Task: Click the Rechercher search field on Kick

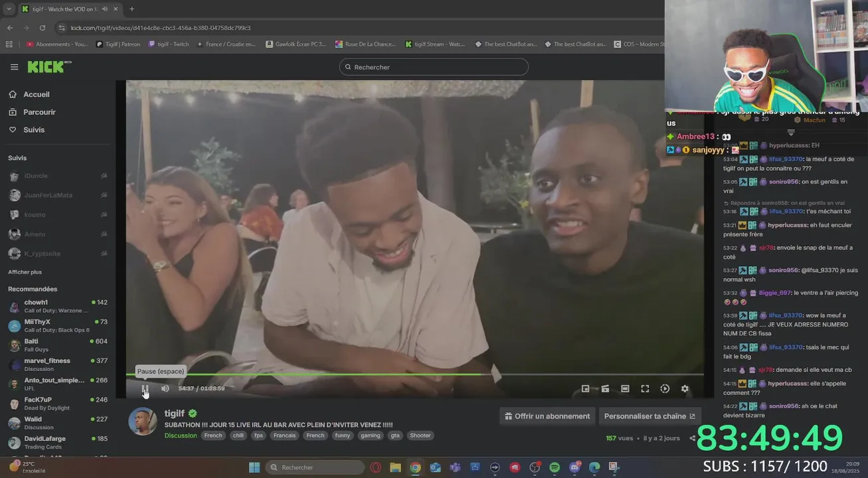Action: (x=434, y=67)
